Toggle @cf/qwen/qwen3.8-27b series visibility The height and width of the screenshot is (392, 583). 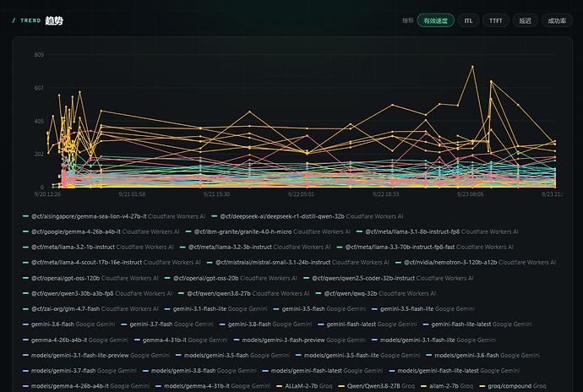(244, 293)
